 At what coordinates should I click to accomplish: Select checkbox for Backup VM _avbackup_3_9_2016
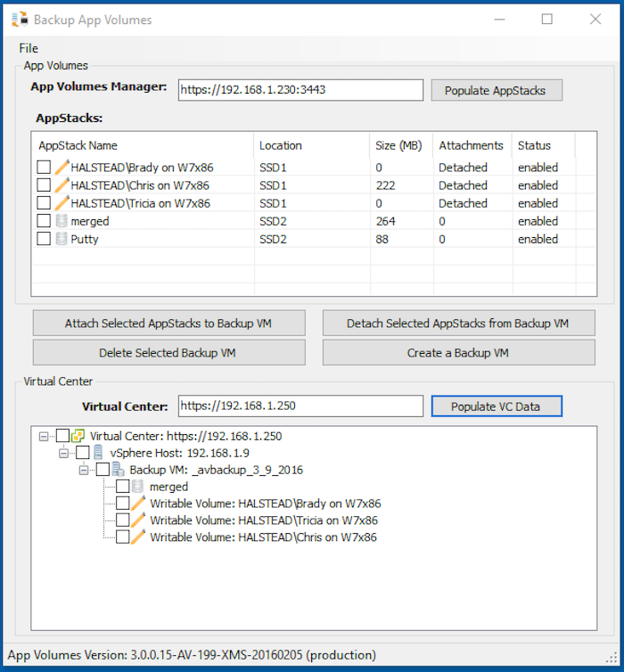pos(103,470)
